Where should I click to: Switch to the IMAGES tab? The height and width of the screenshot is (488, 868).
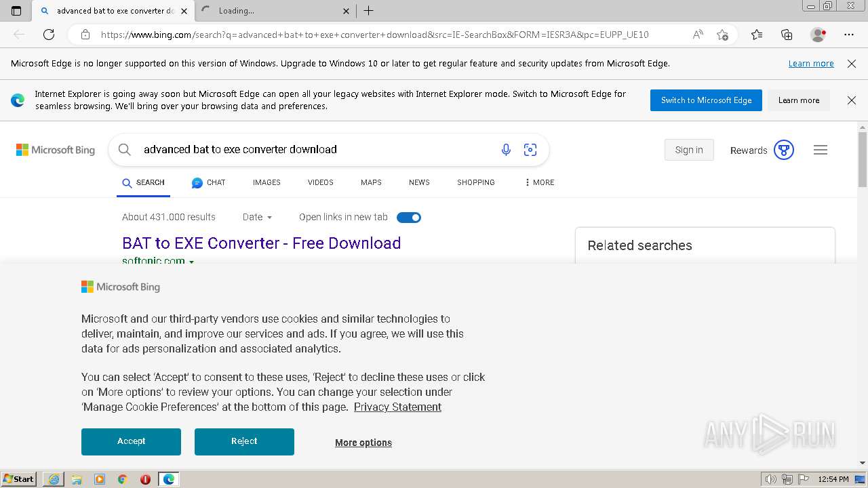pyautogui.click(x=267, y=182)
